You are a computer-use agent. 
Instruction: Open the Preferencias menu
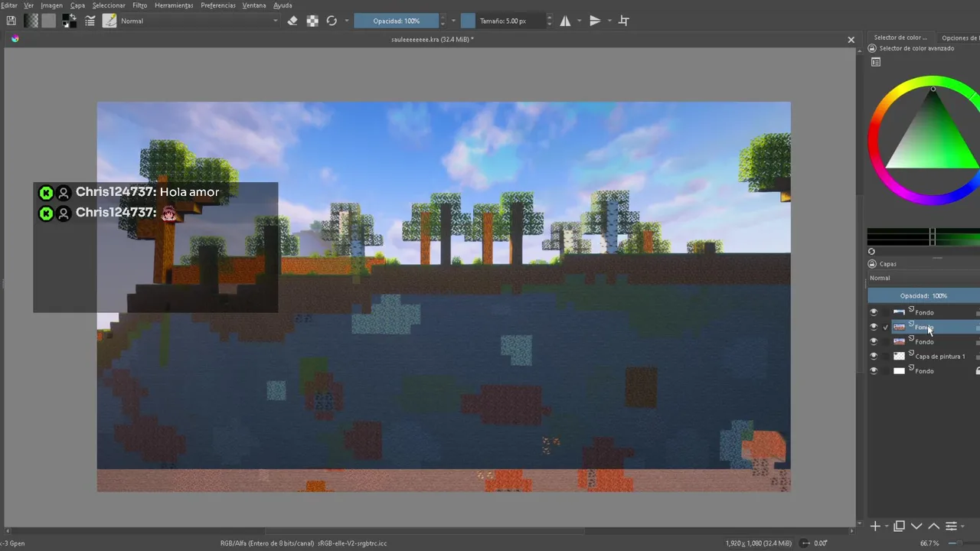point(218,5)
